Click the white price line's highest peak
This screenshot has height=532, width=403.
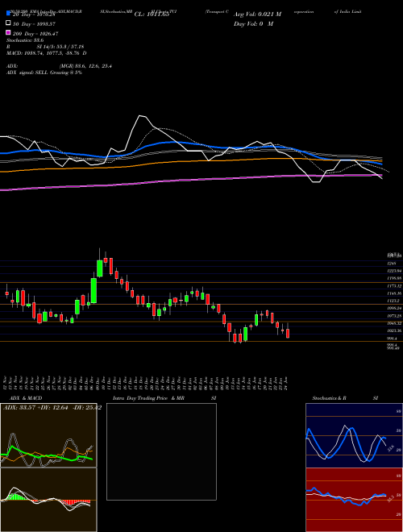(x=139, y=116)
